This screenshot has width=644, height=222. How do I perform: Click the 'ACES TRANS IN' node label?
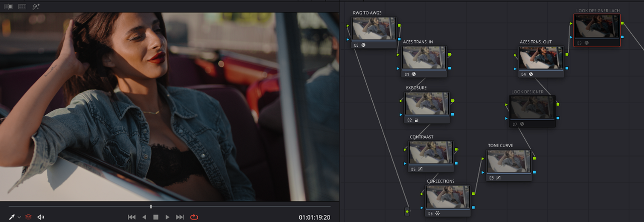pos(418,42)
